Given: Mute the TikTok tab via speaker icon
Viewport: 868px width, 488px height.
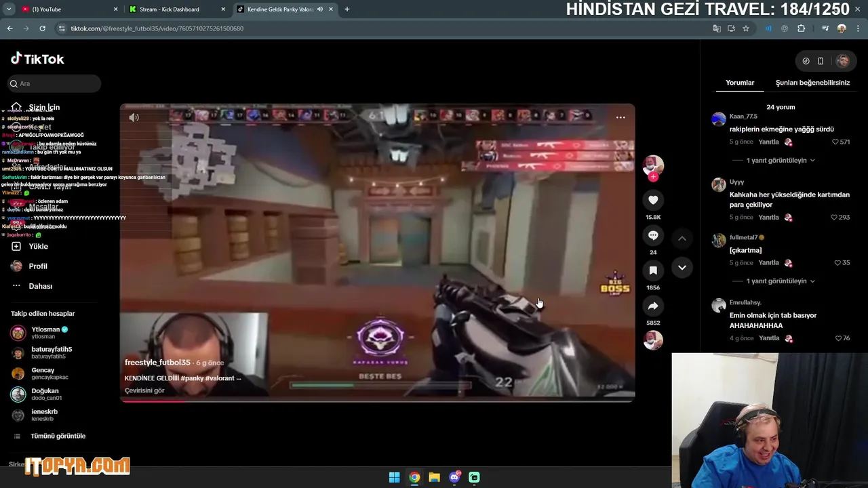Looking at the screenshot, I should (x=319, y=9).
